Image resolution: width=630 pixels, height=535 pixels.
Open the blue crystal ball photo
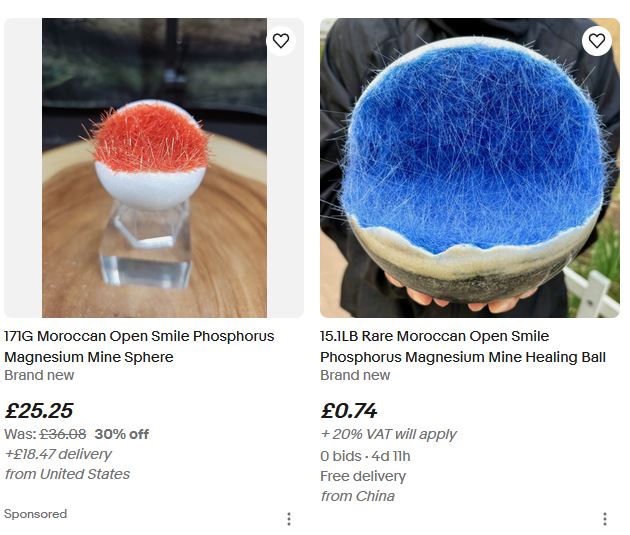point(470,168)
